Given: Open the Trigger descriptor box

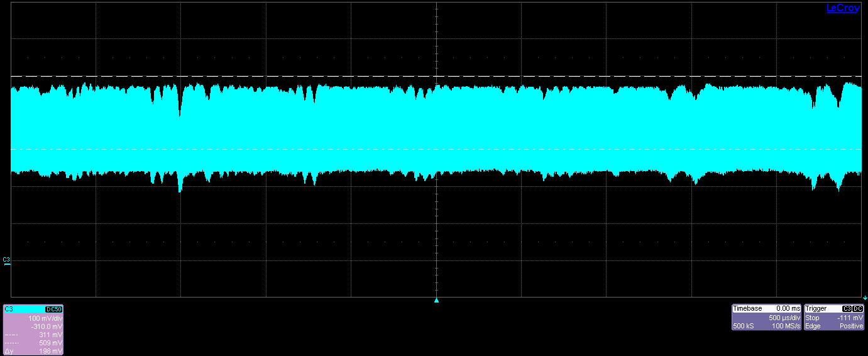Looking at the screenshot, I should (x=835, y=318).
